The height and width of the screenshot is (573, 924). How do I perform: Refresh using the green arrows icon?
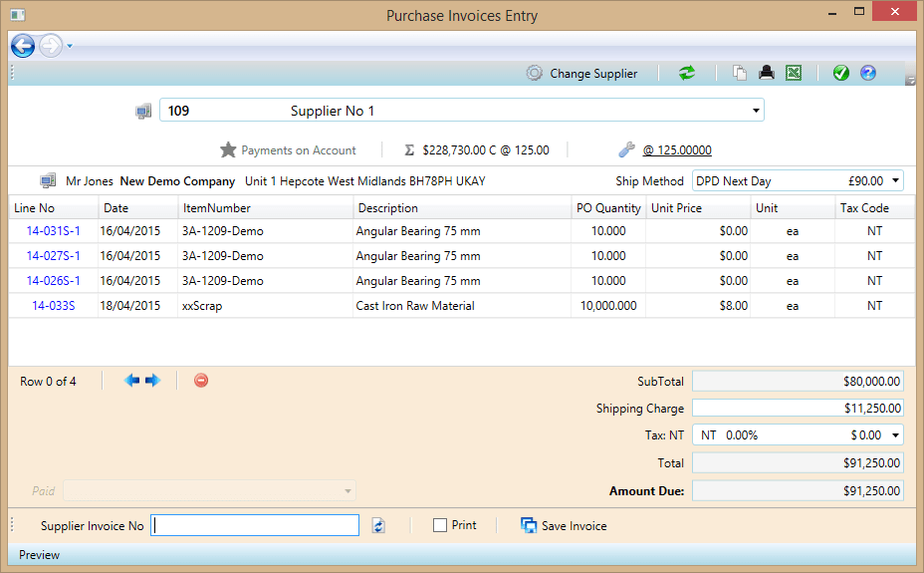(x=686, y=73)
